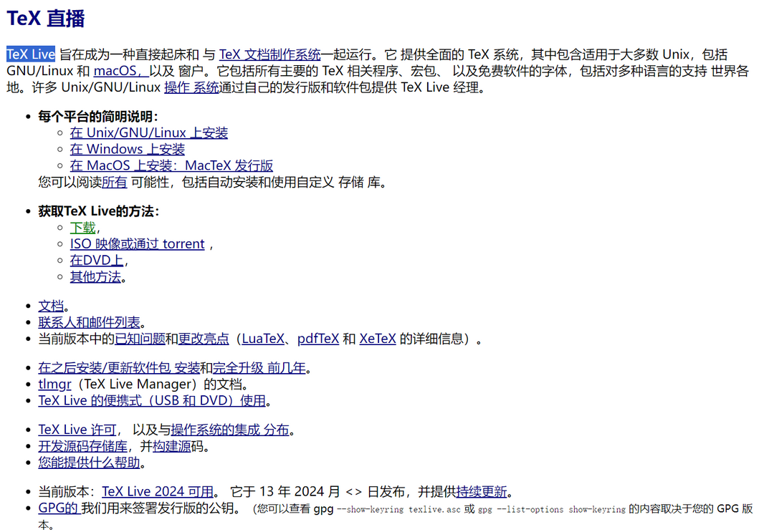Click the LuaTeX link

[x=263, y=339]
